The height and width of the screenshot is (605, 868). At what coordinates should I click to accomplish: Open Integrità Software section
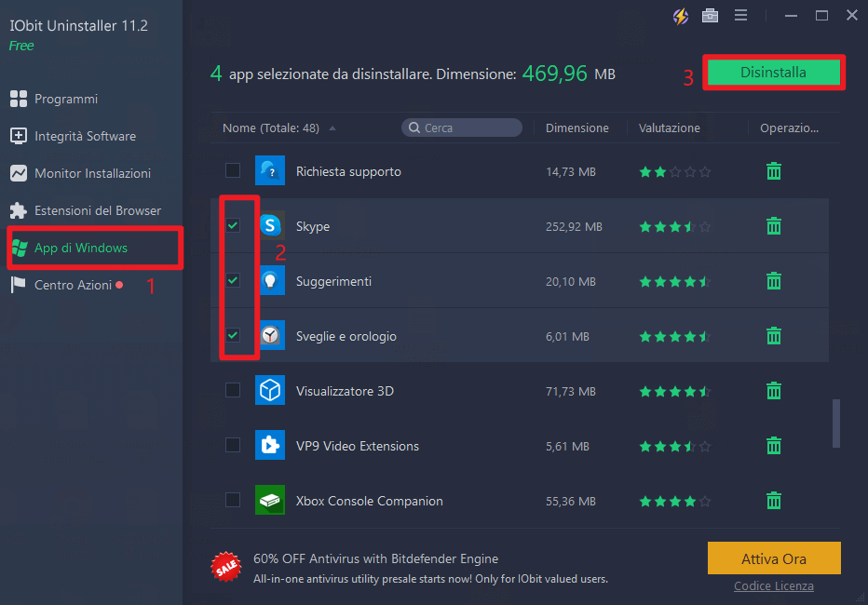[73, 136]
